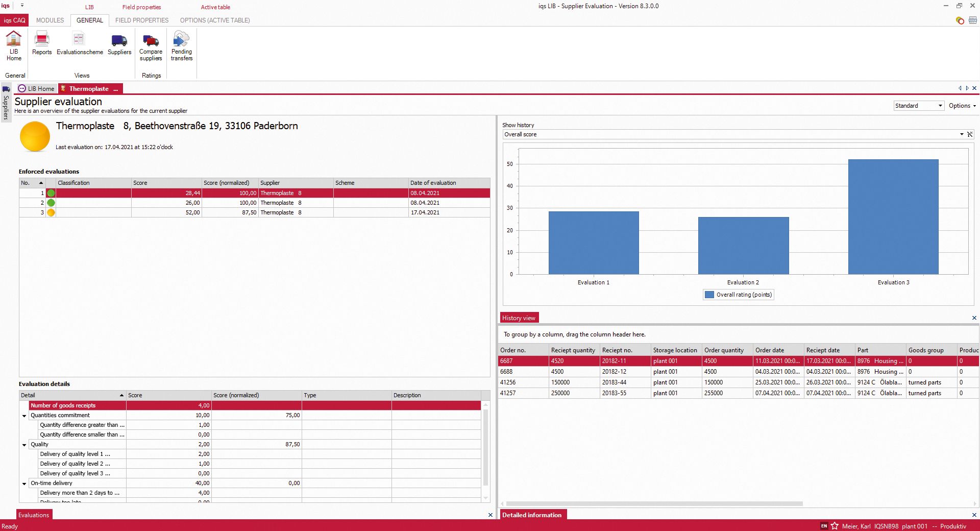Close the Evaluations panel
Image resolution: width=980 pixels, height=531 pixels.
491,515
